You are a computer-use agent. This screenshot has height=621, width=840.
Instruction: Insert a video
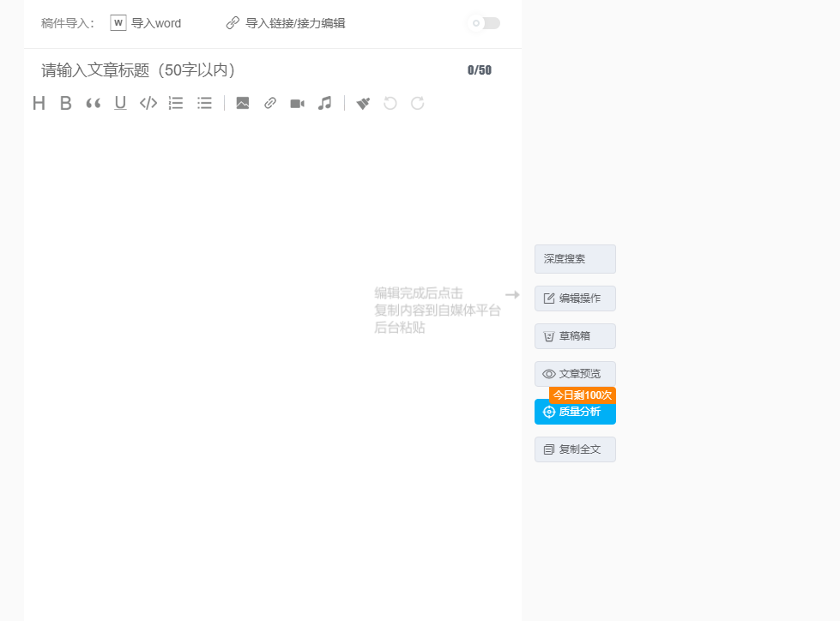[x=297, y=103]
